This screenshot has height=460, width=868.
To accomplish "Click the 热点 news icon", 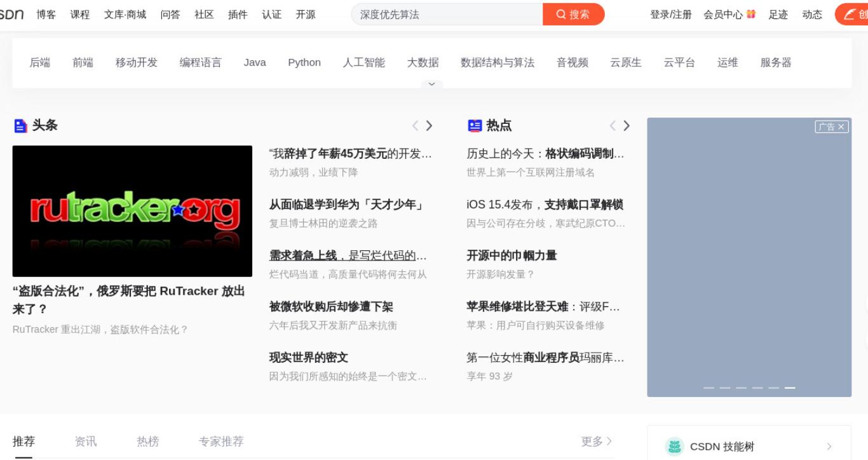I will coord(475,126).
